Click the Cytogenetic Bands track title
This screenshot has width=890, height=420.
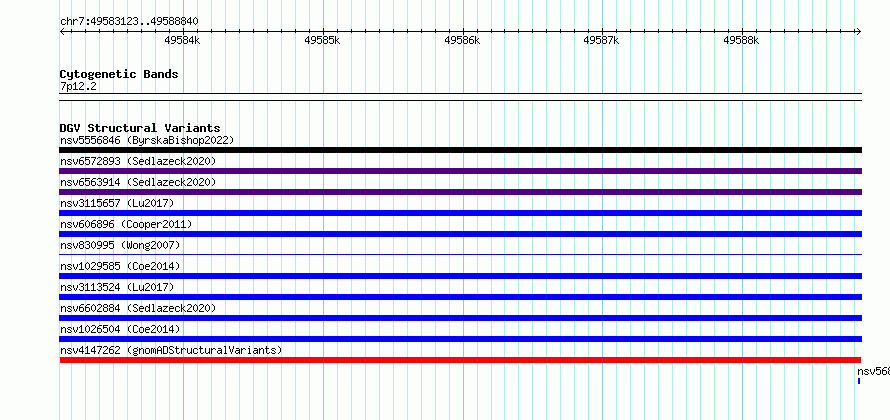pyautogui.click(x=119, y=74)
